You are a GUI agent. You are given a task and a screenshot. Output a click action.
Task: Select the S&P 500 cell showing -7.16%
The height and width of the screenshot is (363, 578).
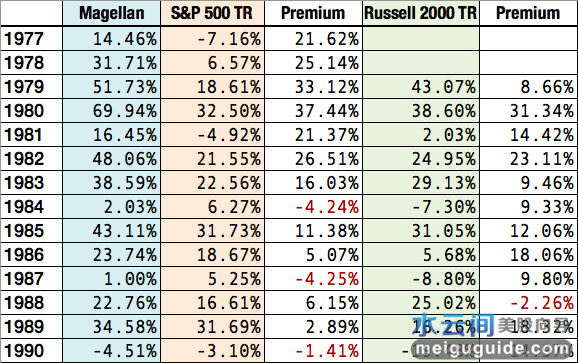(x=229, y=39)
